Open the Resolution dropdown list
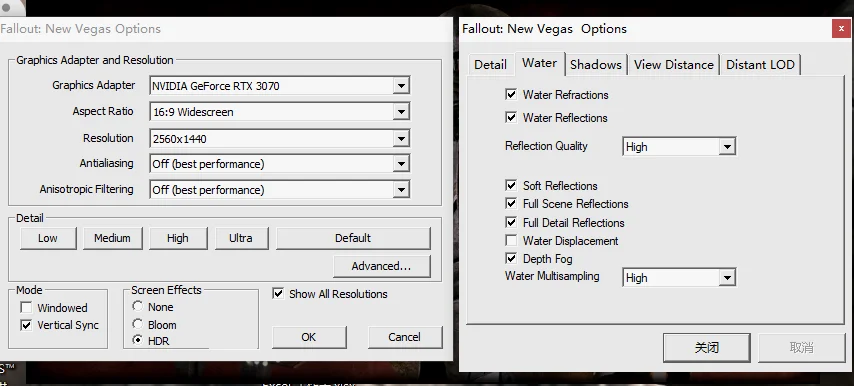This screenshot has width=854, height=386. 279,138
